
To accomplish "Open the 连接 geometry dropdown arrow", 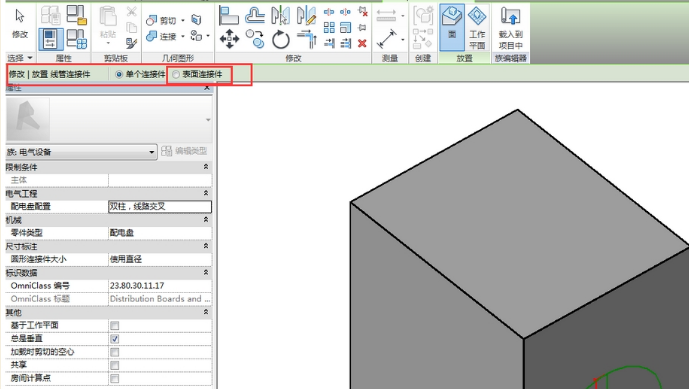I will click(x=183, y=36).
